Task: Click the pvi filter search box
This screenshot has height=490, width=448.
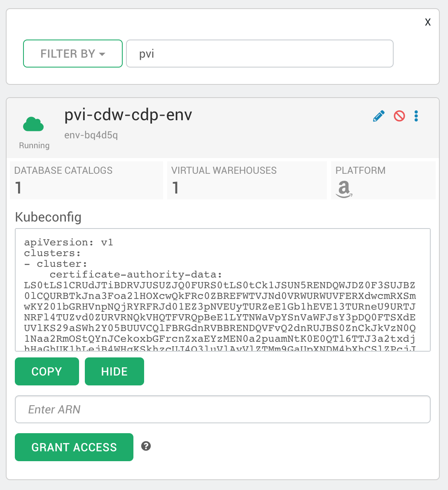Action: coord(259,53)
